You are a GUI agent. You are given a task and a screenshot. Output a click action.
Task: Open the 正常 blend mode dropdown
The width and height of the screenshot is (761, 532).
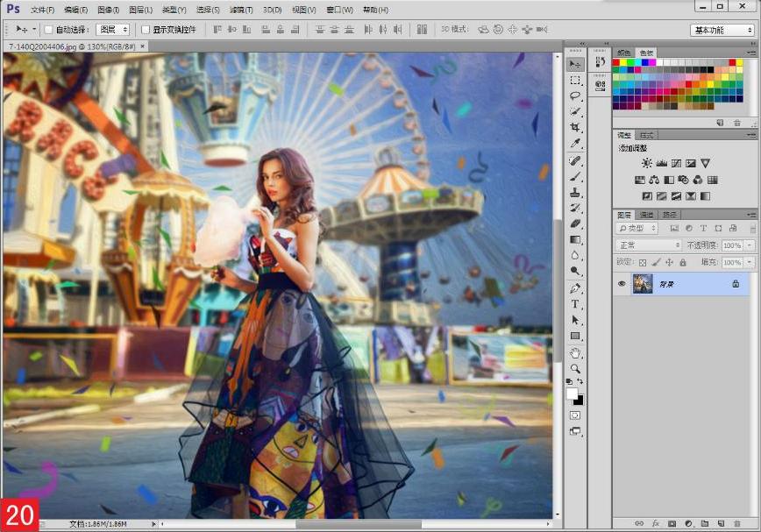649,245
